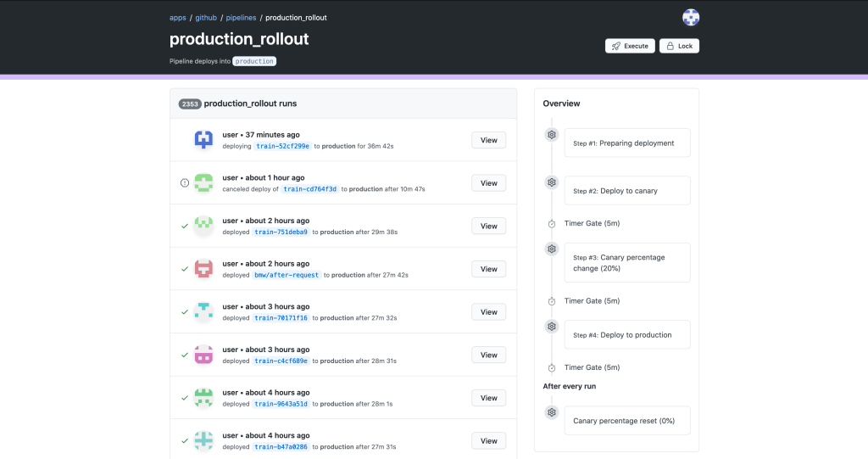Click the production environment tag in header
Image resolution: width=868 pixels, height=459 pixels.
click(254, 61)
